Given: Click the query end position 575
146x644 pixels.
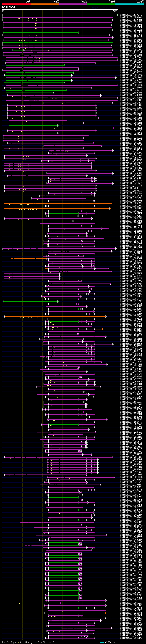Looking at the screenshot, I should click(115, 11).
